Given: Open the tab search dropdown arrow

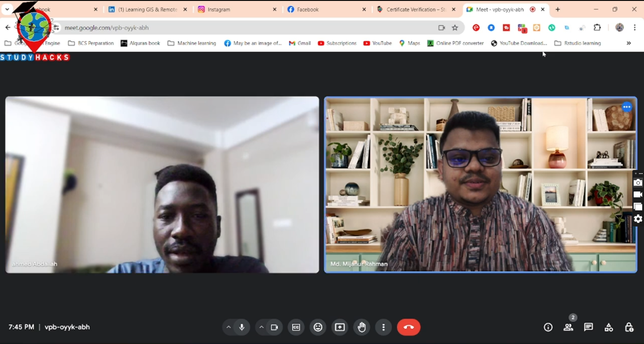Looking at the screenshot, I should click(x=7, y=9).
